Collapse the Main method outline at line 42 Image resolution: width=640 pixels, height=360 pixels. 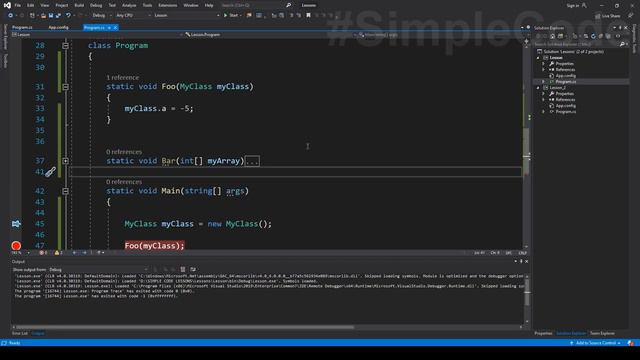(x=65, y=191)
